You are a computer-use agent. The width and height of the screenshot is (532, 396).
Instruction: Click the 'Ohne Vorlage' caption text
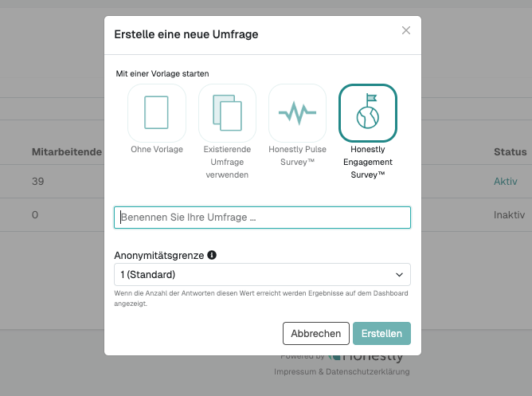pyautogui.click(x=157, y=149)
